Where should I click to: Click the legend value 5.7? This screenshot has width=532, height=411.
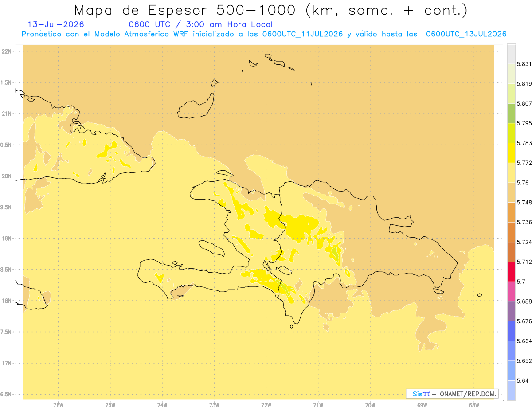tap(521, 282)
